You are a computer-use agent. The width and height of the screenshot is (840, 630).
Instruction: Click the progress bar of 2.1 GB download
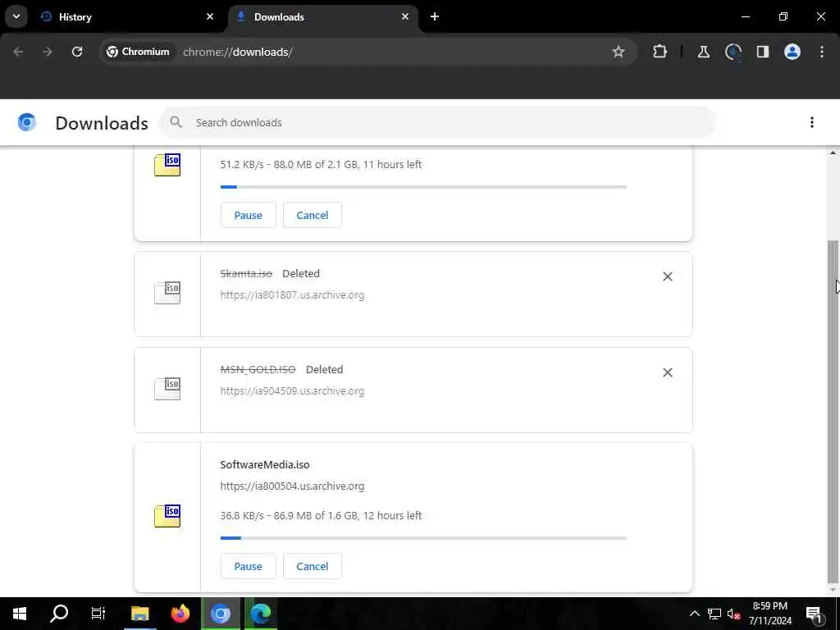423,187
